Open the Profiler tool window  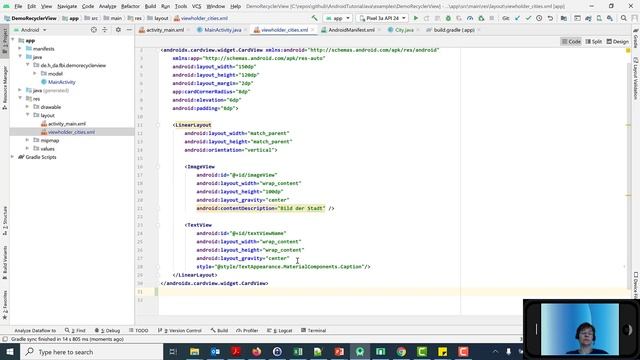[247, 330]
